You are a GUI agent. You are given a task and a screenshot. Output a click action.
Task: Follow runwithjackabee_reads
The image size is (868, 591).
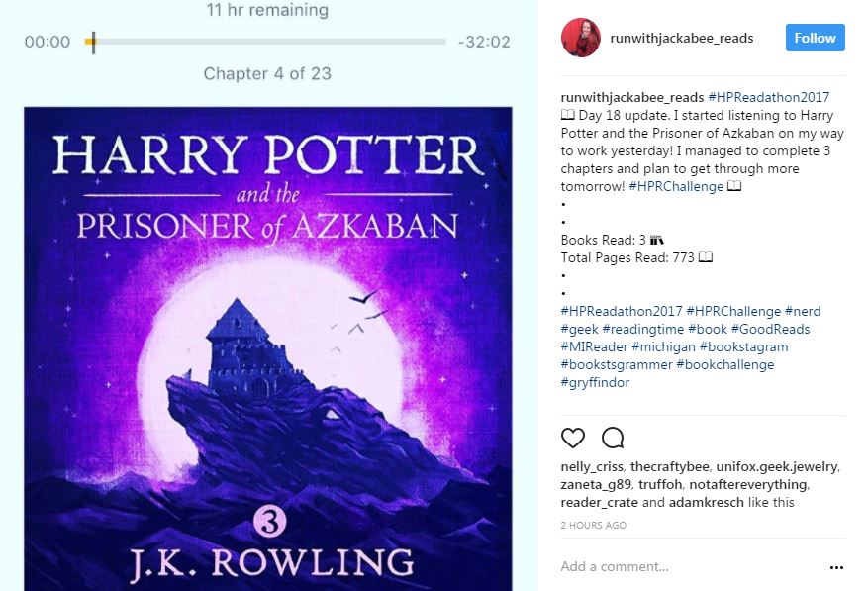(x=815, y=38)
